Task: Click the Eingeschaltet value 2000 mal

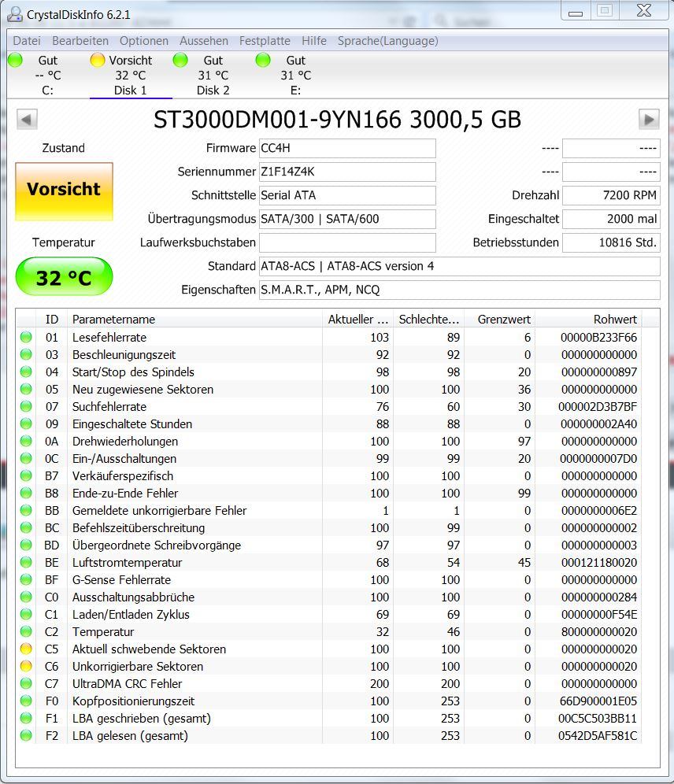Action: (x=611, y=219)
